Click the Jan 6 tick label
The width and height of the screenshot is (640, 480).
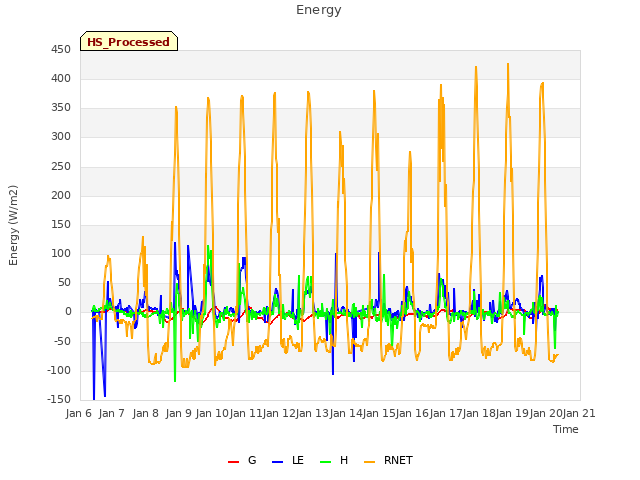click(79, 413)
